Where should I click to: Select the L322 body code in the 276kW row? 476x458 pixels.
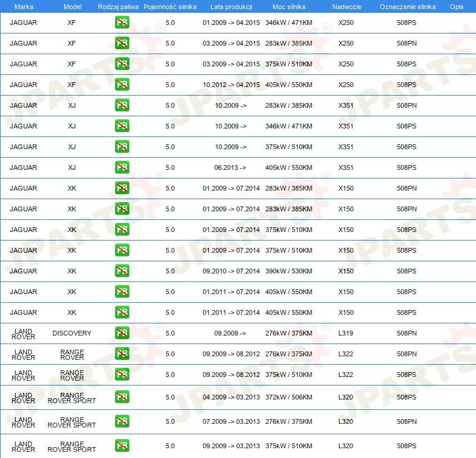[346, 354]
